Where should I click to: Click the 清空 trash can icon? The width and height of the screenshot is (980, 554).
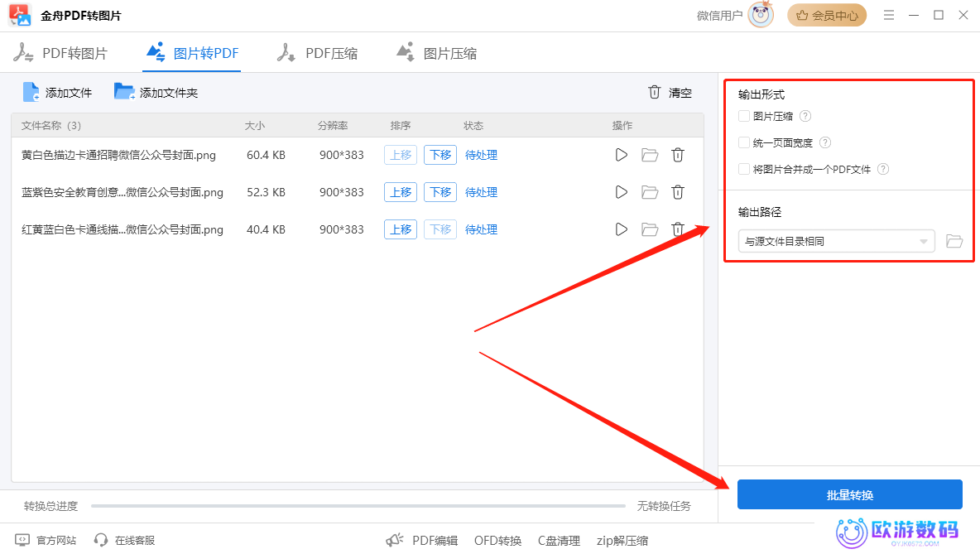click(x=655, y=93)
